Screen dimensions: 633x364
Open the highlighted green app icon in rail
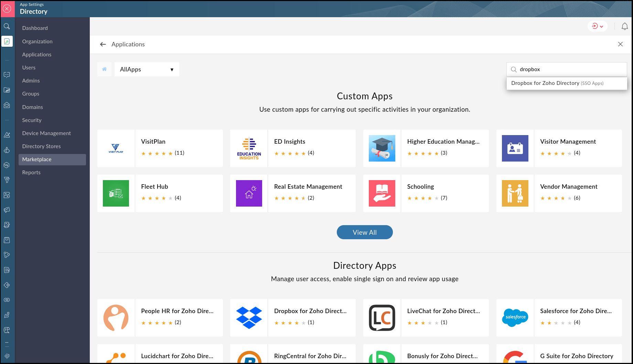pos(7,42)
